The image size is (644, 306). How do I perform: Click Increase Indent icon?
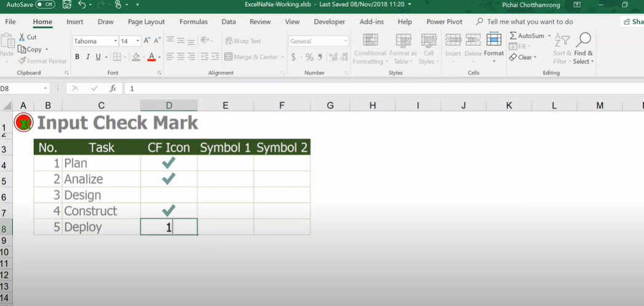[215, 57]
